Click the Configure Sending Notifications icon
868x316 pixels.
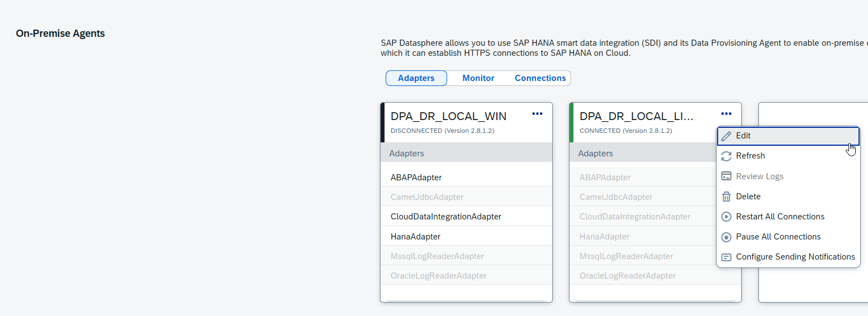tap(726, 257)
